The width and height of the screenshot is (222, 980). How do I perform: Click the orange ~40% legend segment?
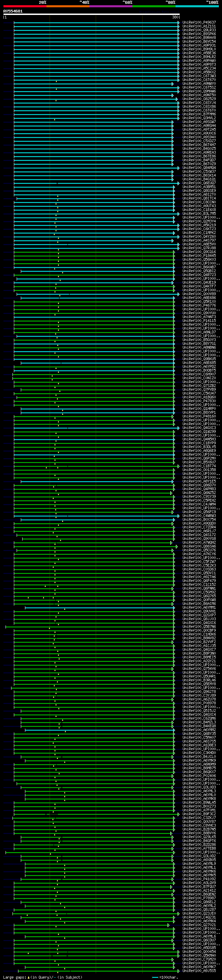pos(68,6)
